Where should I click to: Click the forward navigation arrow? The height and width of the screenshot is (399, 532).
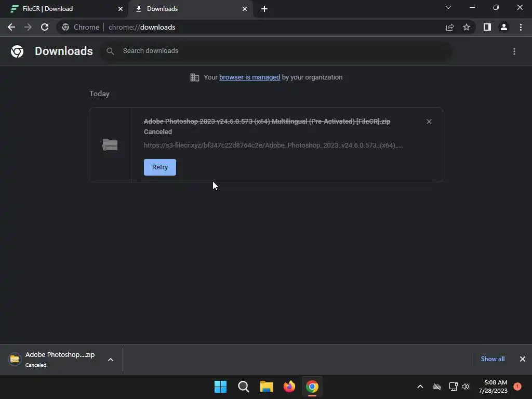[x=28, y=27]
